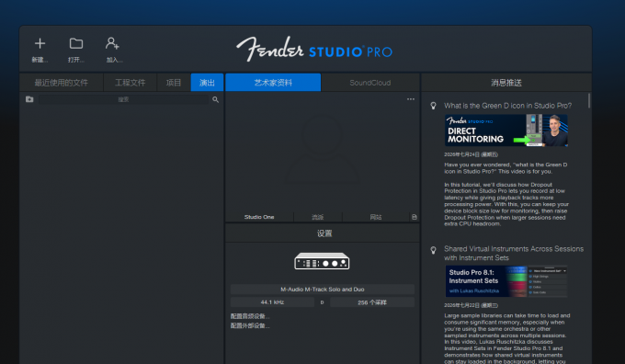Image resolution: width=625 pixels, height=364 pixels.
Task: Click the audio interface device icon
Action: tap(322, 261)
